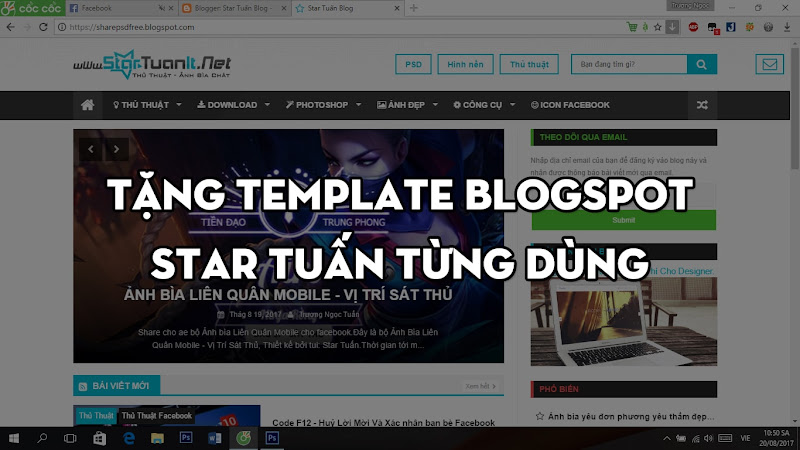Click the browser address bar URL

click(132, 27)
